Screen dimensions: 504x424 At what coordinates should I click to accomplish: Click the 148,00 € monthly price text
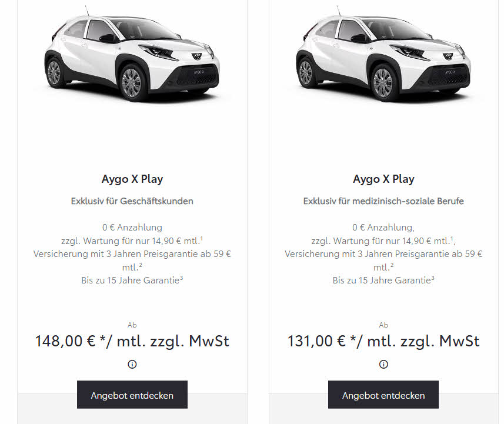coord(132,341)
